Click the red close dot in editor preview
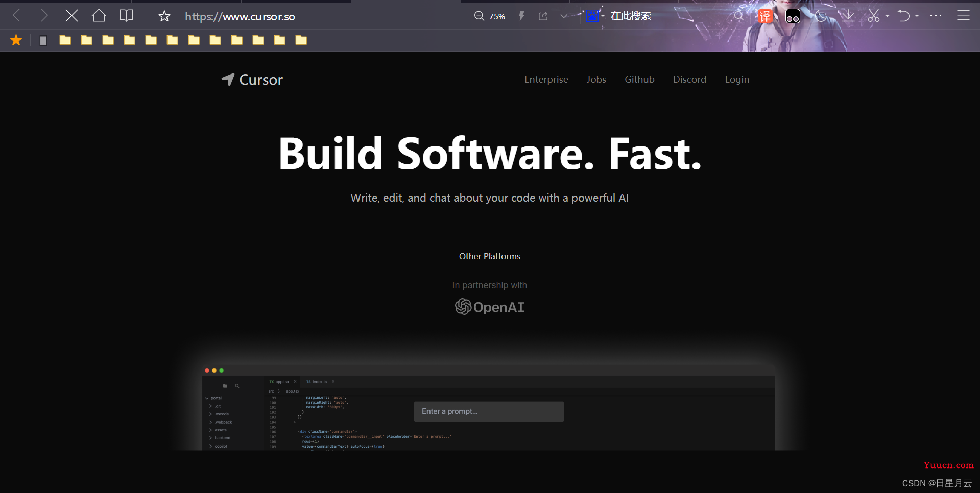The height and width of the screenshot is (493, 980). (207, 371)
